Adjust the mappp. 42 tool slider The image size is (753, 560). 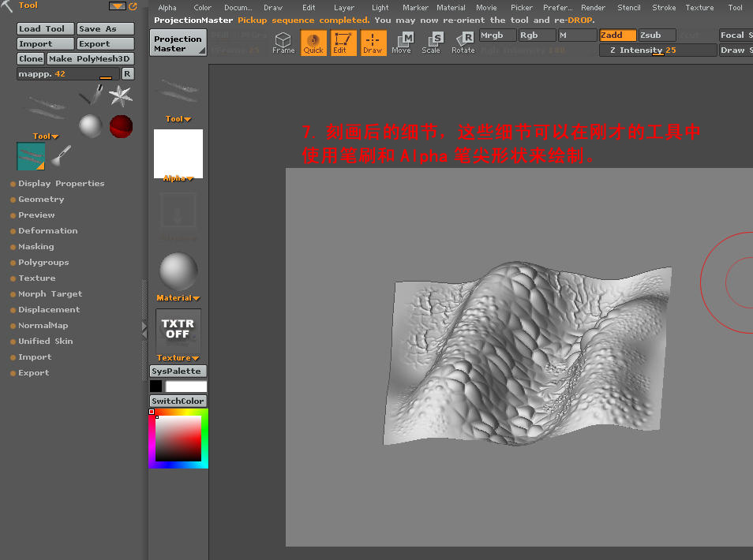(68, 74)
